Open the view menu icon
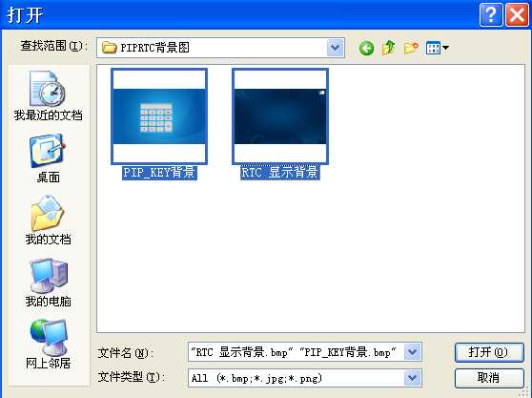 click(438, 48)
